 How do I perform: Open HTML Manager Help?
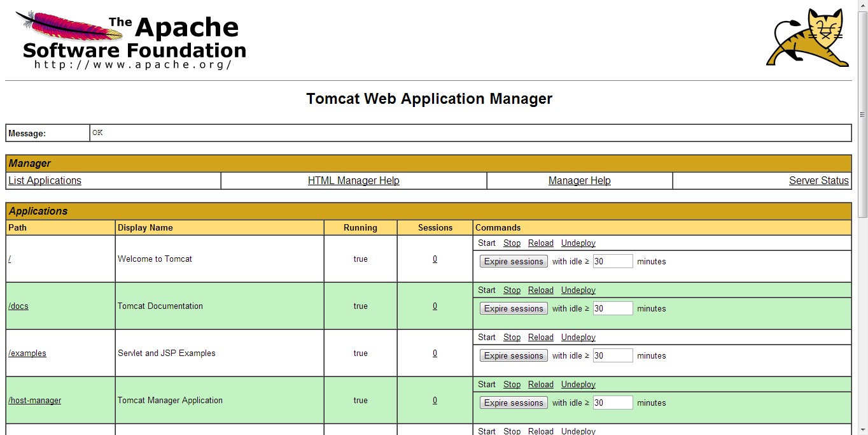click(x=354, y=181)
